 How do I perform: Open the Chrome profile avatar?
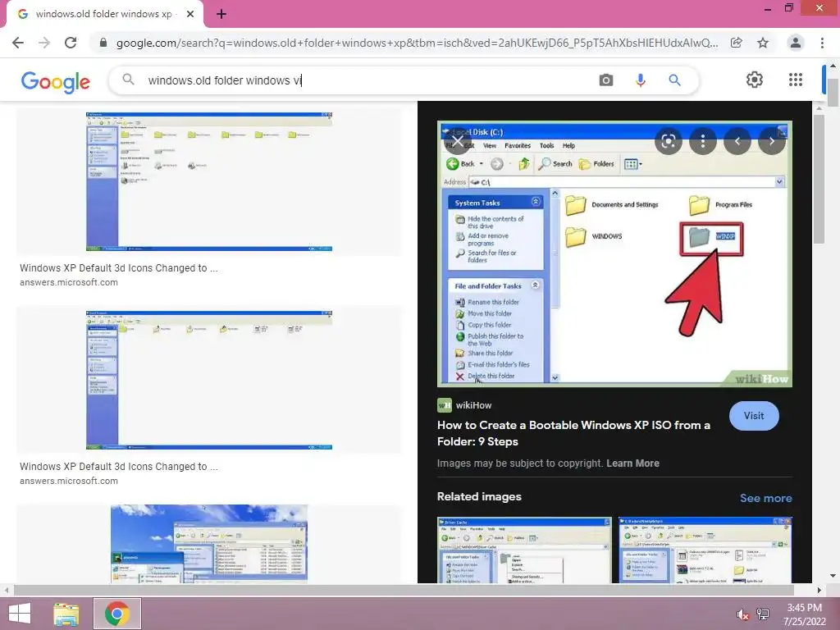point(796,43)
